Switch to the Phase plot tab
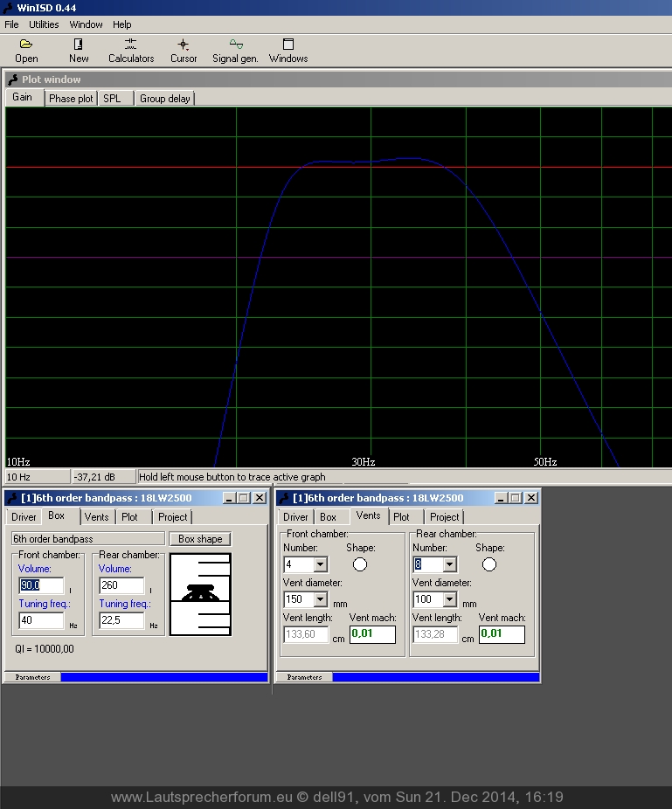 [71, 99]
